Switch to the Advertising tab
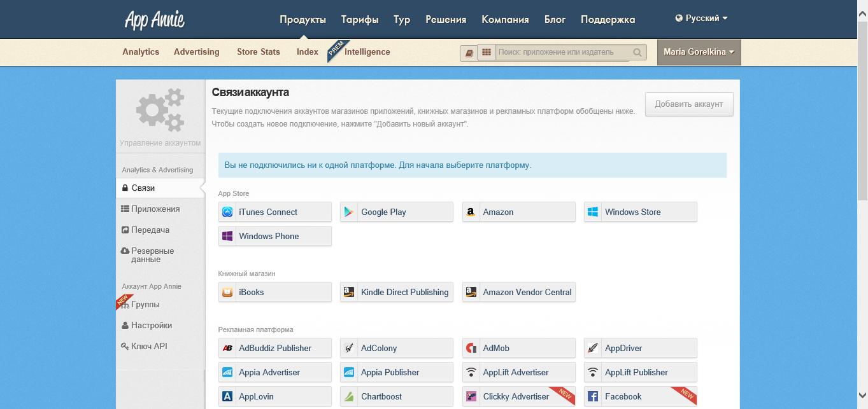The image size is (868, 409). [x=197, y=52]
